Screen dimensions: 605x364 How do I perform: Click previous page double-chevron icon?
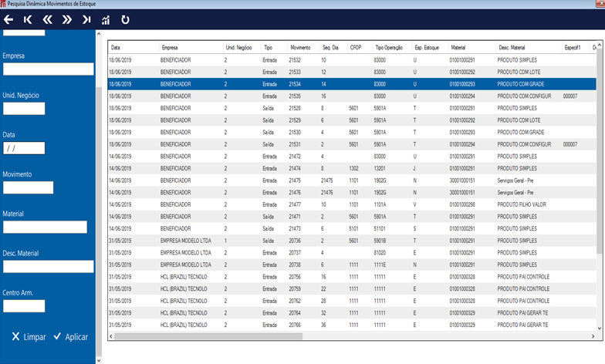(48, 20)
